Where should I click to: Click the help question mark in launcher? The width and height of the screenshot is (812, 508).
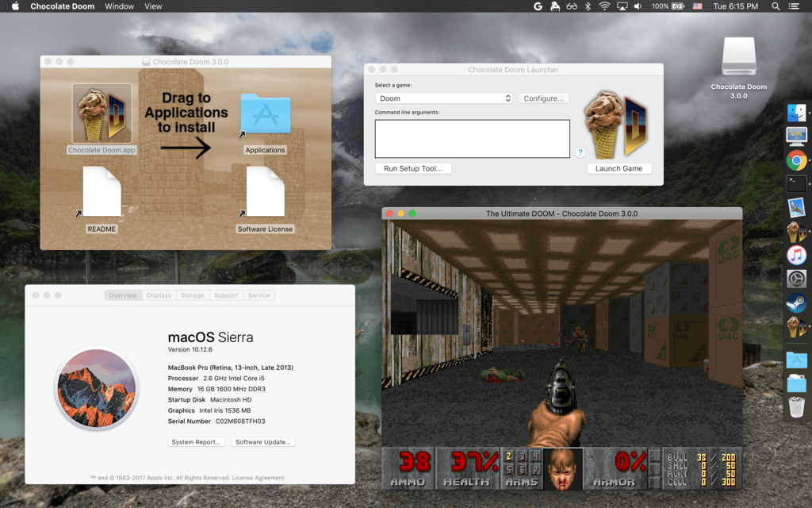point(580,152)
